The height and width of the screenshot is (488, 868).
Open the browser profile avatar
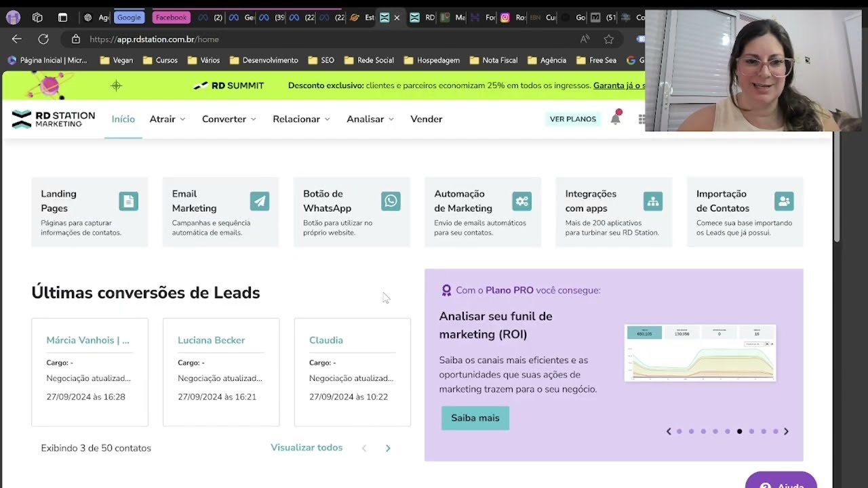[13, 18]
